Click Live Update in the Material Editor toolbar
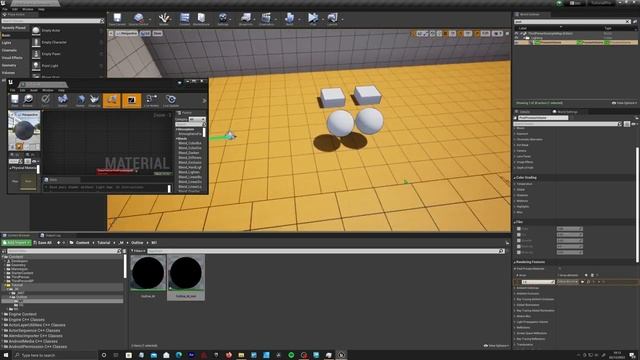640x360 pixels. pyautogui.click(x=171, y=100)
